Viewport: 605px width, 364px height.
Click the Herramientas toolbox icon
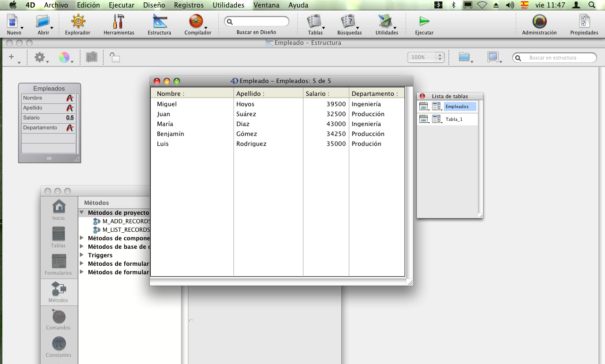[x=119, y=22]
